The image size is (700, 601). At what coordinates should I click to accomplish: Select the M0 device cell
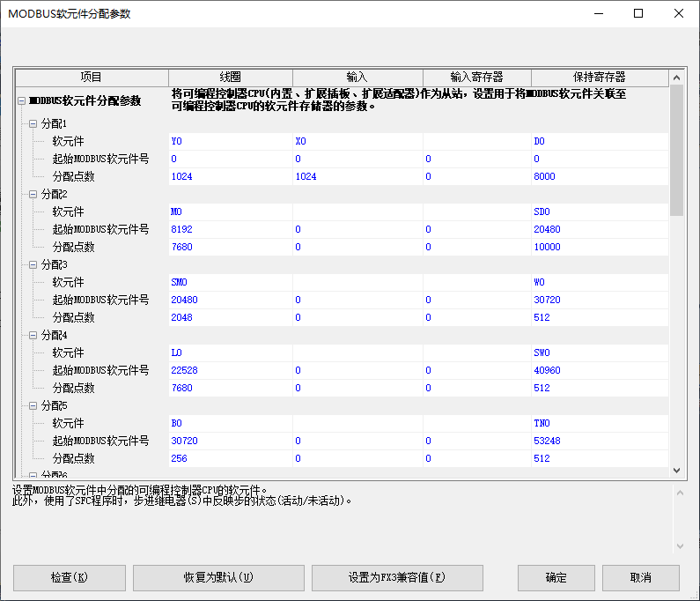tap(231, 211)
